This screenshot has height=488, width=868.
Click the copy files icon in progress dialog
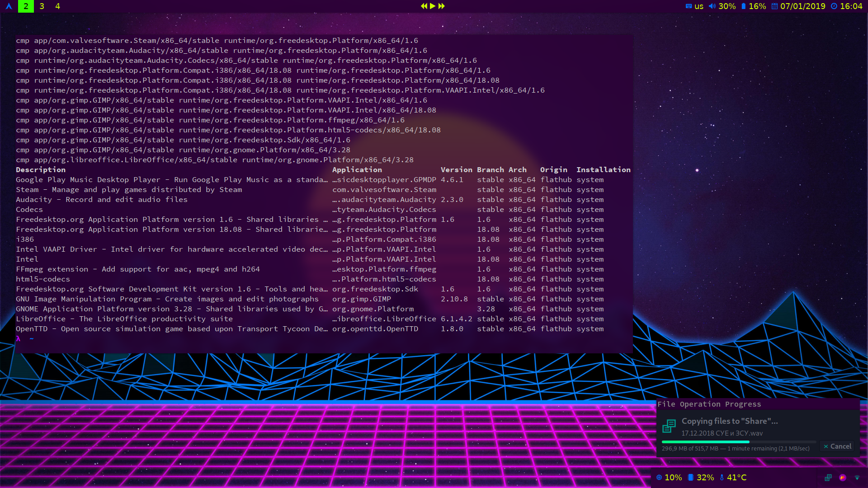coord(669,426)
